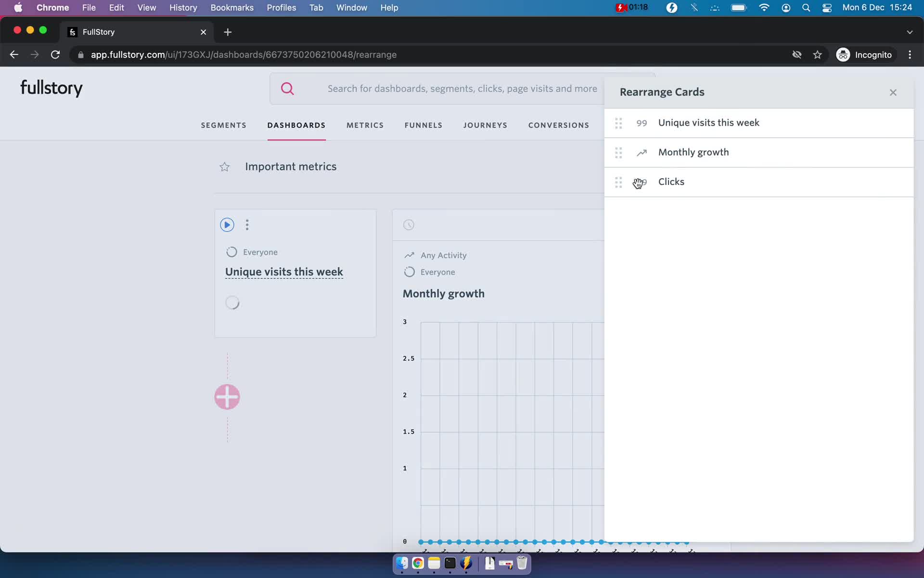
Task: Click the Wi-Fi status icon
Action: point(764,8)
